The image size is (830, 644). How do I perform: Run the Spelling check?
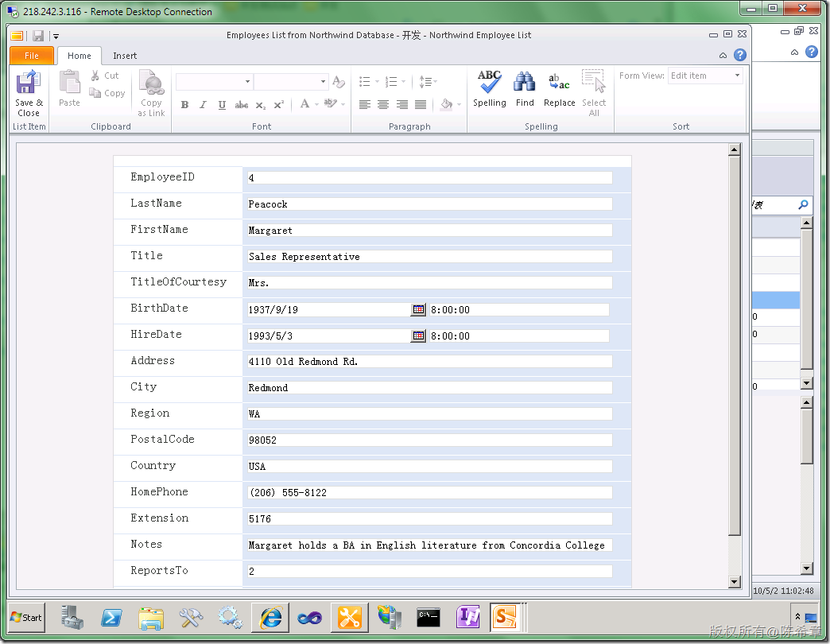(x=489, y=89)
